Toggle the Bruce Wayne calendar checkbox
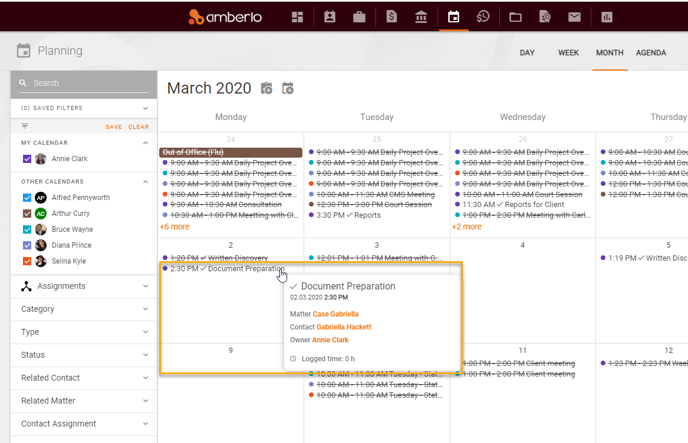 pos(27,229)
